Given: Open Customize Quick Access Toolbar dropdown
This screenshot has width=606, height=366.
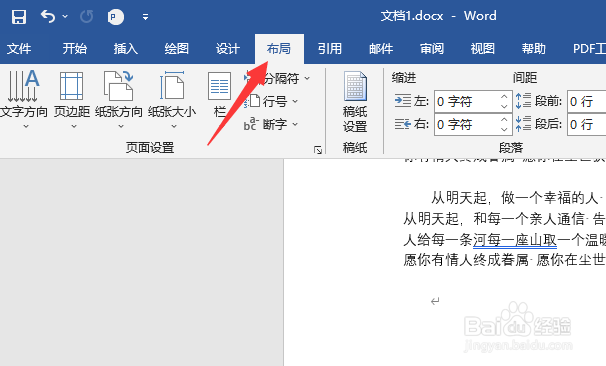Looking at the screenshot, I should tap(145, 17).
